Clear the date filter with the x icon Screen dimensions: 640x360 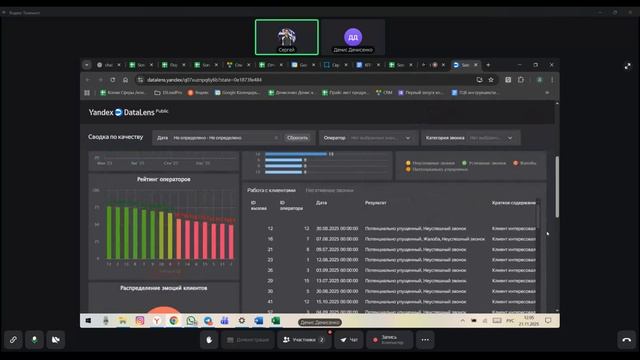(x=276, y=138)
